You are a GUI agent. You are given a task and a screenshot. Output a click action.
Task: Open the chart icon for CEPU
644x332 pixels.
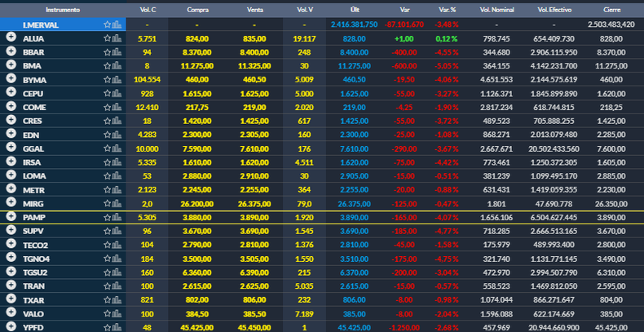coord(117,93)
